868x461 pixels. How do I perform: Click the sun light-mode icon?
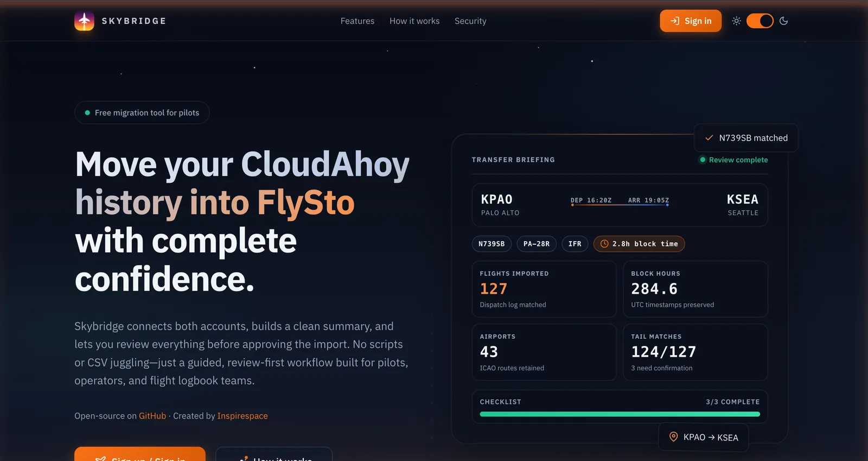tap(736, 21)
